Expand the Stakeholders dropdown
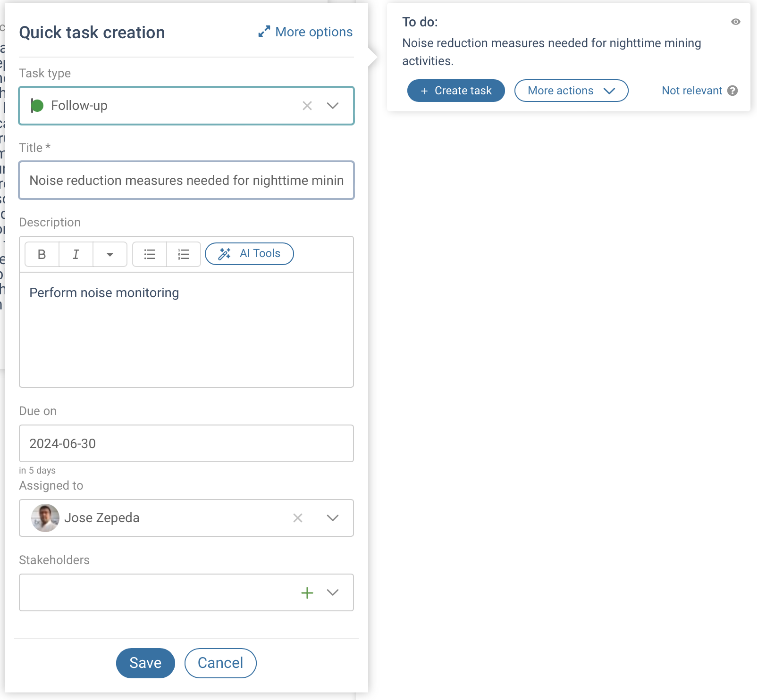 (333, 592)
